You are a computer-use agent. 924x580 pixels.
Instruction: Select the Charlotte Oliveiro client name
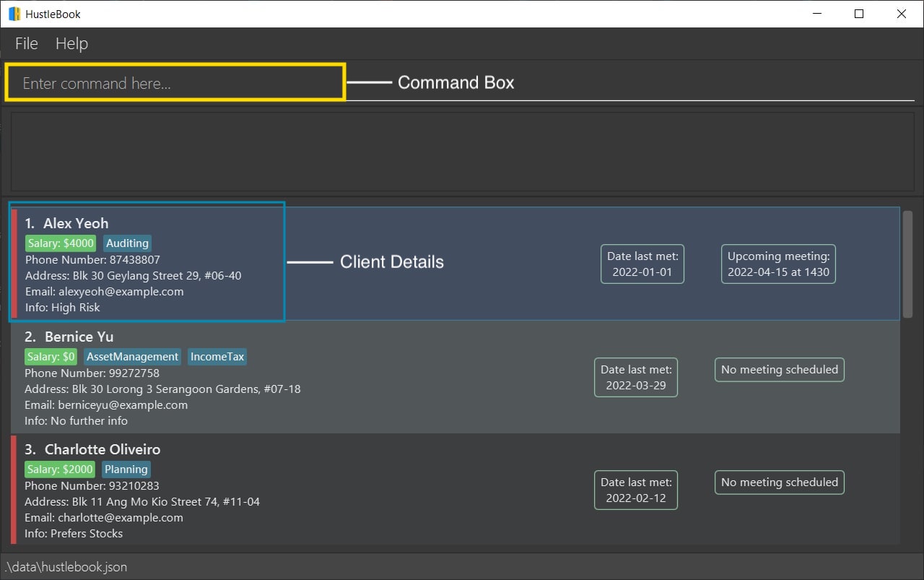pos(103,449)
